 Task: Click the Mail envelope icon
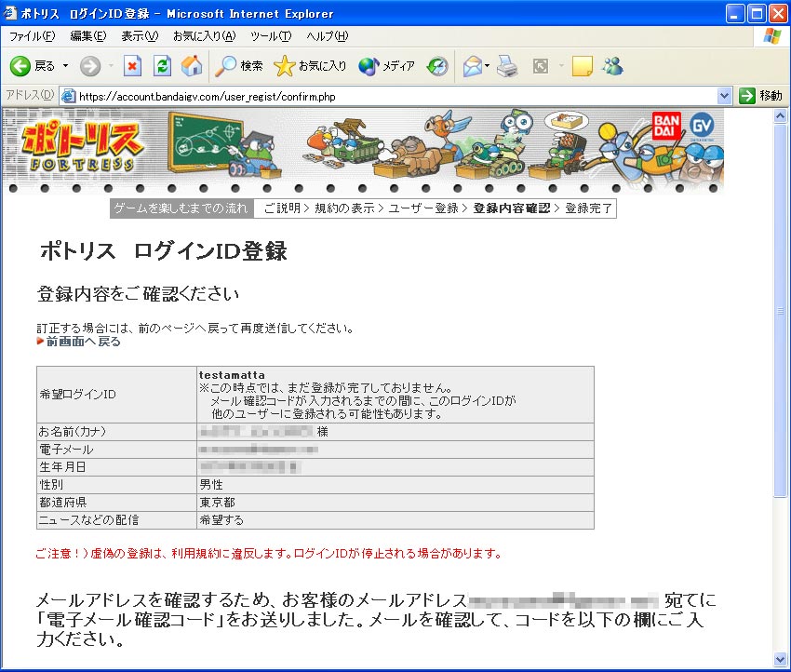pyautogui.click(x=472, y=66)
